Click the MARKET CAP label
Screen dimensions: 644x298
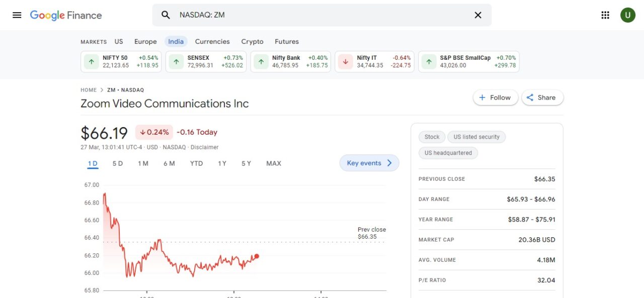point(436,240)
